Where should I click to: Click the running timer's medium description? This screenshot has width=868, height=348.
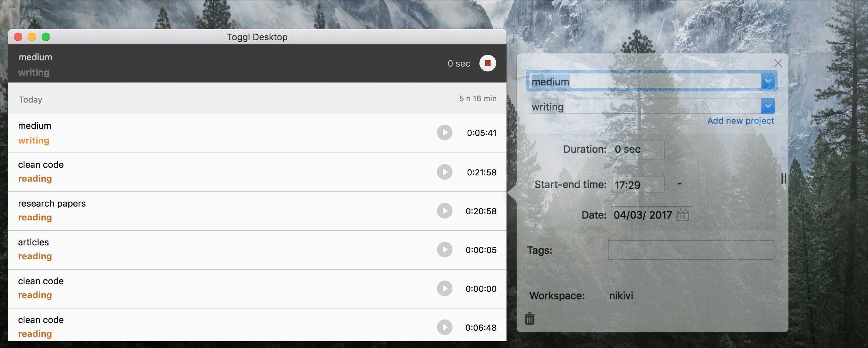coord(35,57)
